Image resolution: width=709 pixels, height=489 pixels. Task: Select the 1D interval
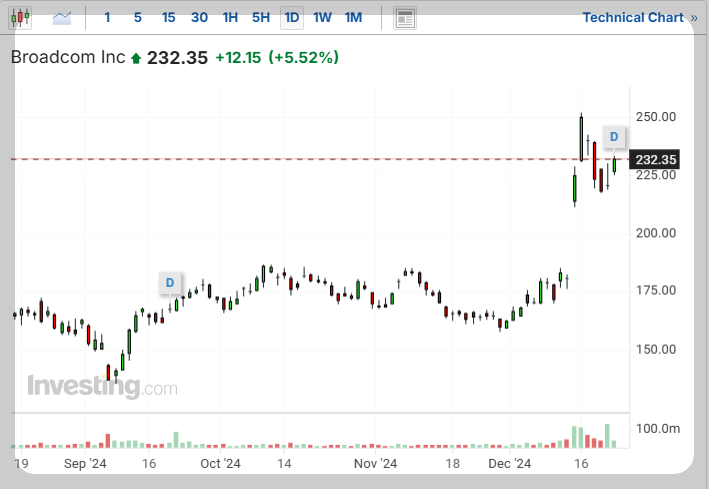pos(292,18)
